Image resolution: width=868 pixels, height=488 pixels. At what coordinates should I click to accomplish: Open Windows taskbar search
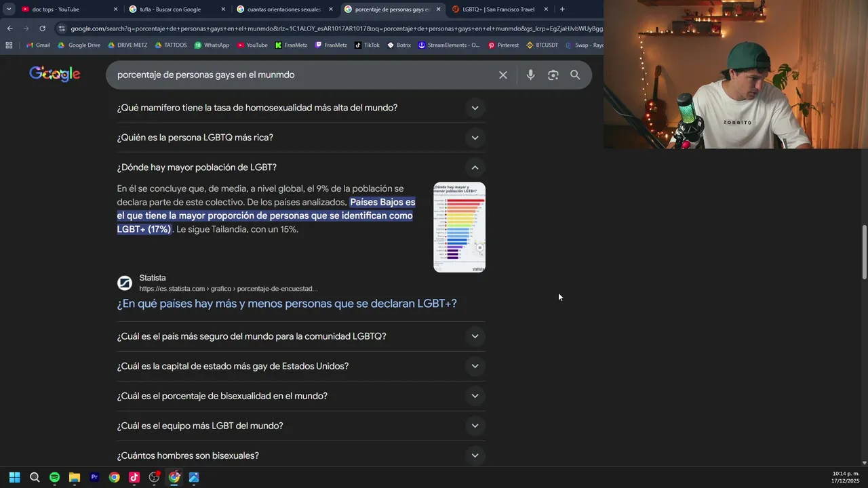[35, 477]
